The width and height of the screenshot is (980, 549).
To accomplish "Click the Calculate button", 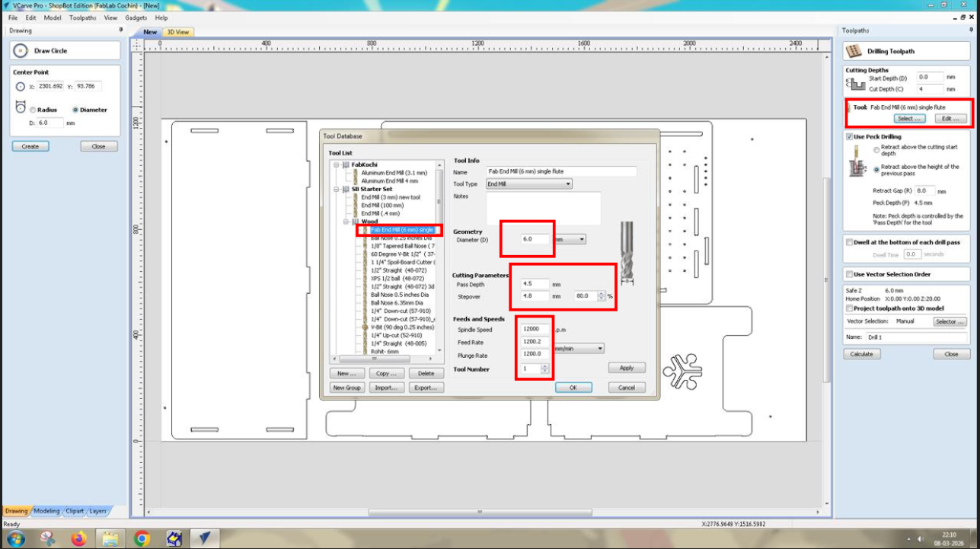I will [x=861, y=354].
